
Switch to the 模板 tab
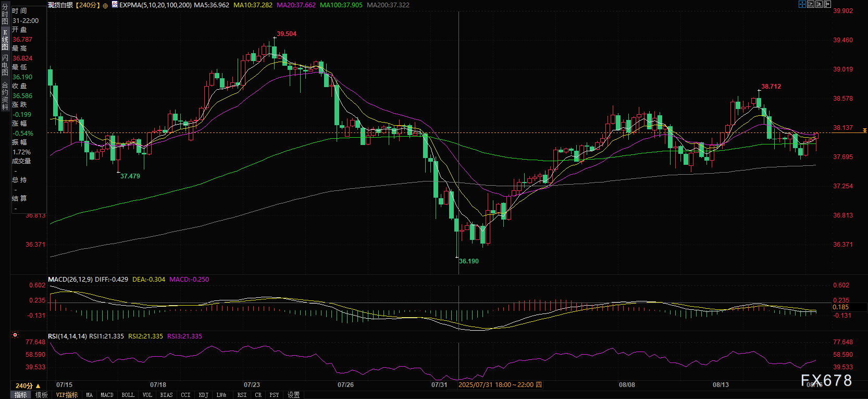coord(42,395)
